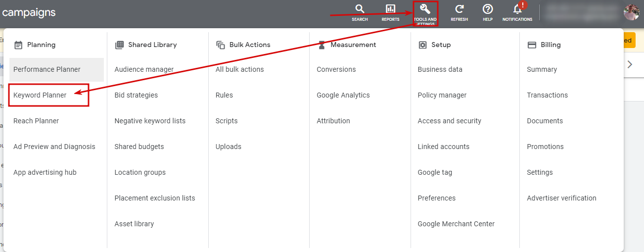This screenshot has height=252, width=644.
Task: Click the Setup gear icon
Action: [x=422, y=45]
